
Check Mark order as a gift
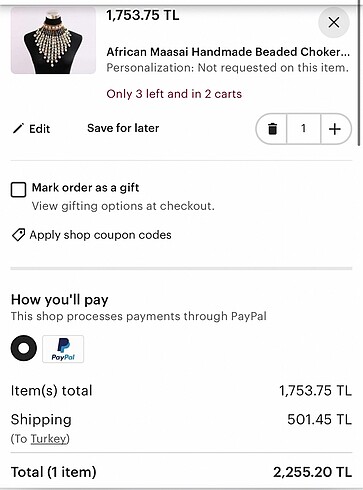[18, 190]
